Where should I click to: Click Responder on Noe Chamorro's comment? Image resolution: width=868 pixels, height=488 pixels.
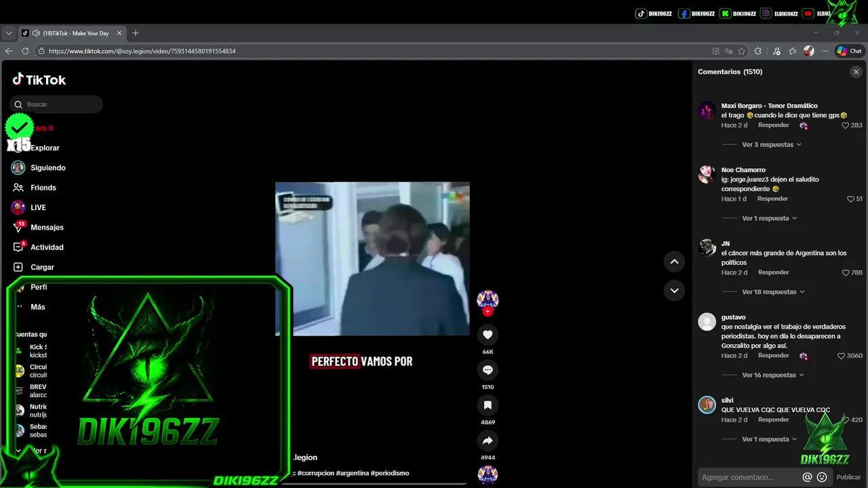click(772, 199)
